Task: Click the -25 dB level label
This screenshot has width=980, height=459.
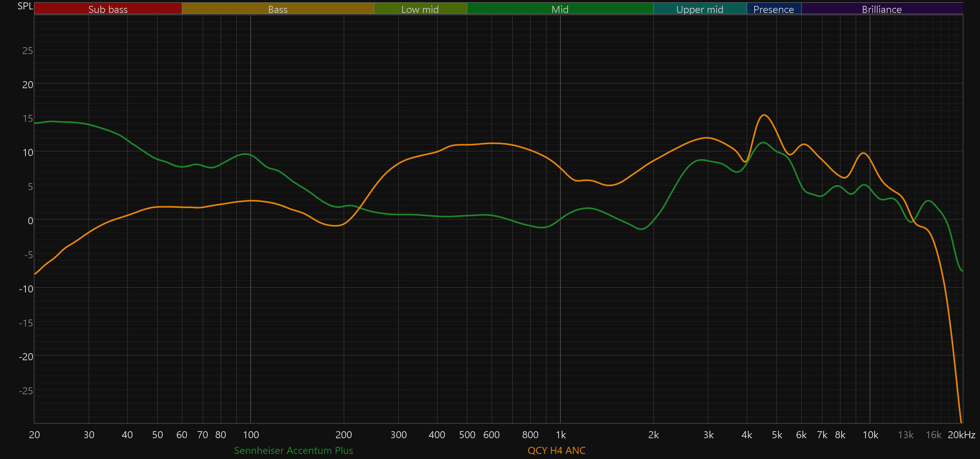Action: pos(26,391)
